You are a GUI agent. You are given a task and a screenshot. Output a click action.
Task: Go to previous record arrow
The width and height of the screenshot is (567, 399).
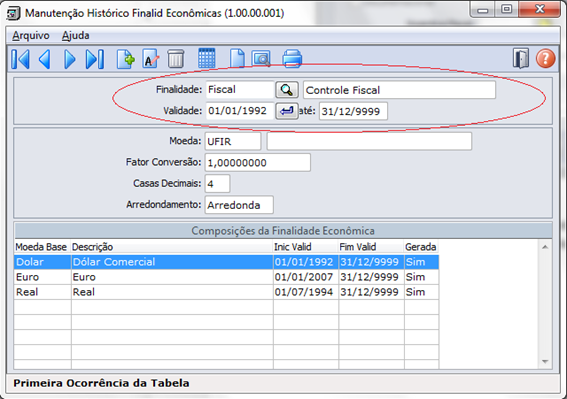point(45,59)
